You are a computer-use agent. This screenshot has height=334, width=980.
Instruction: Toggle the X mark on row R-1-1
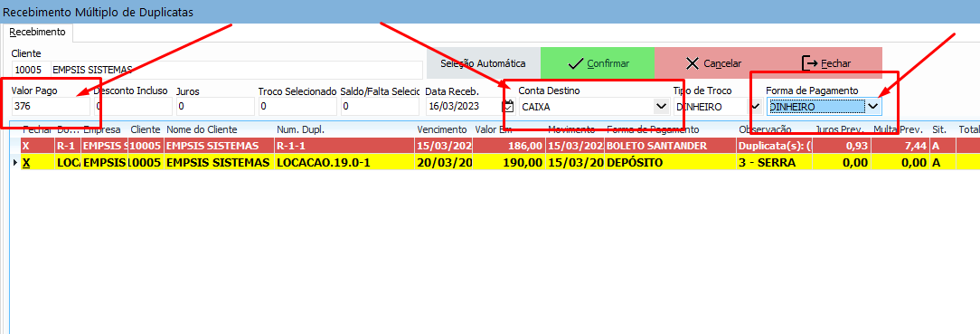click(x=25, y=146)
